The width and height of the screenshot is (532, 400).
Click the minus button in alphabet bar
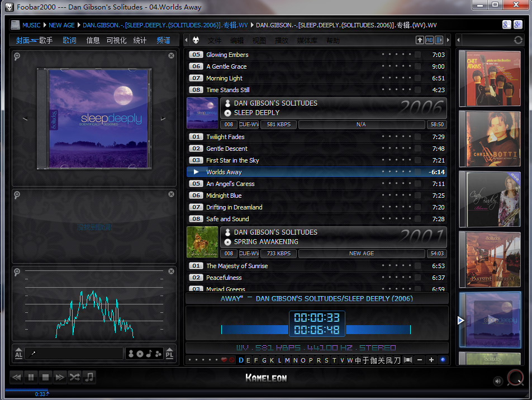tap(420, 360)
